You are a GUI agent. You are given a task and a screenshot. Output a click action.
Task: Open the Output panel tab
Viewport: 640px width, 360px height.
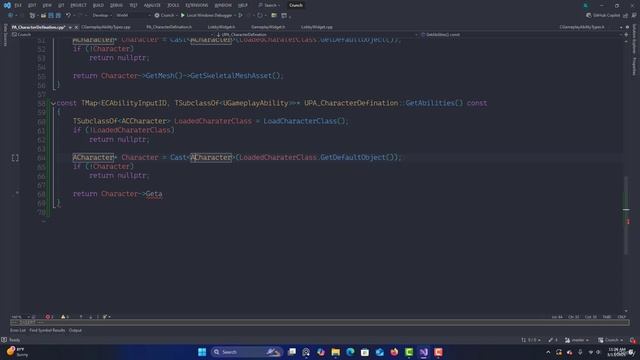pos(75,330)
